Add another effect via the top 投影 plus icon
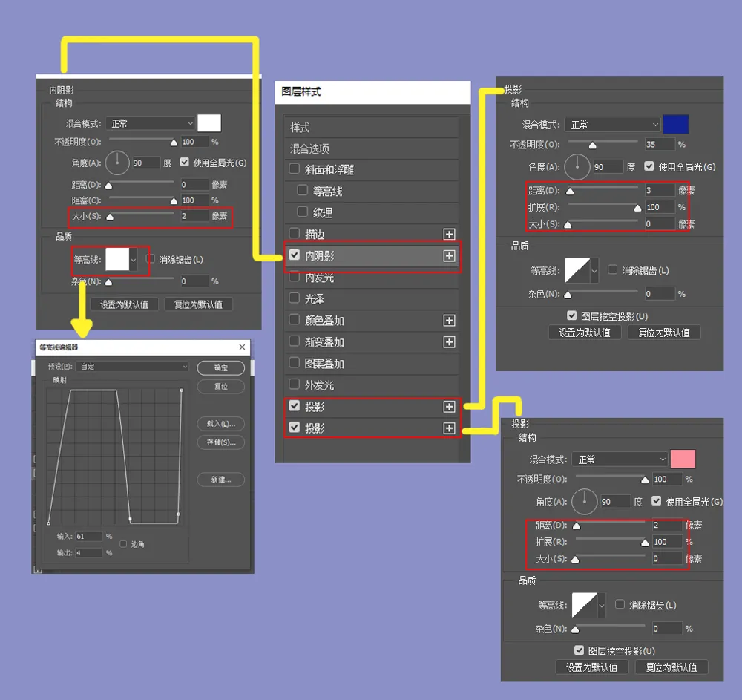 coord(449,407)
